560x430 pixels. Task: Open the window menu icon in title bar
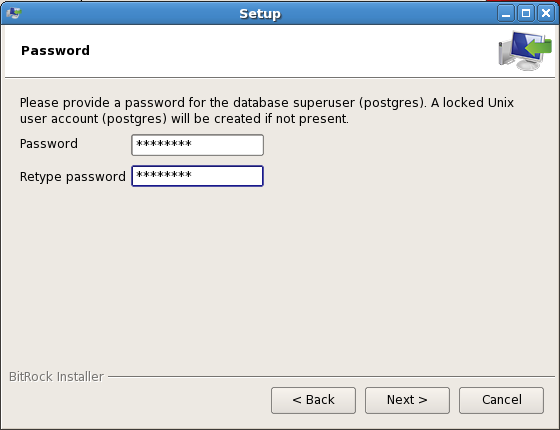click(x=14, y=13)
